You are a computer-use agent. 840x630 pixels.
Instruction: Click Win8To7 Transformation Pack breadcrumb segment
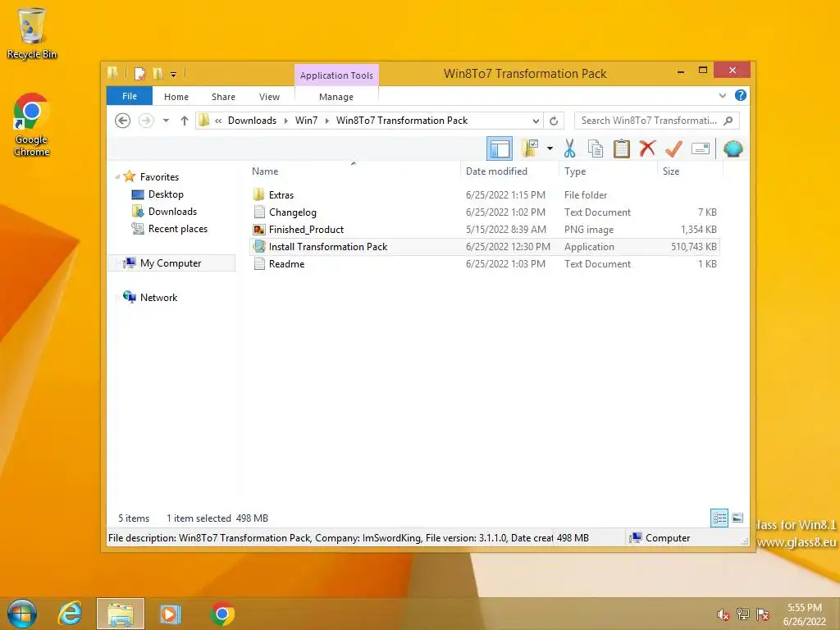402,121
